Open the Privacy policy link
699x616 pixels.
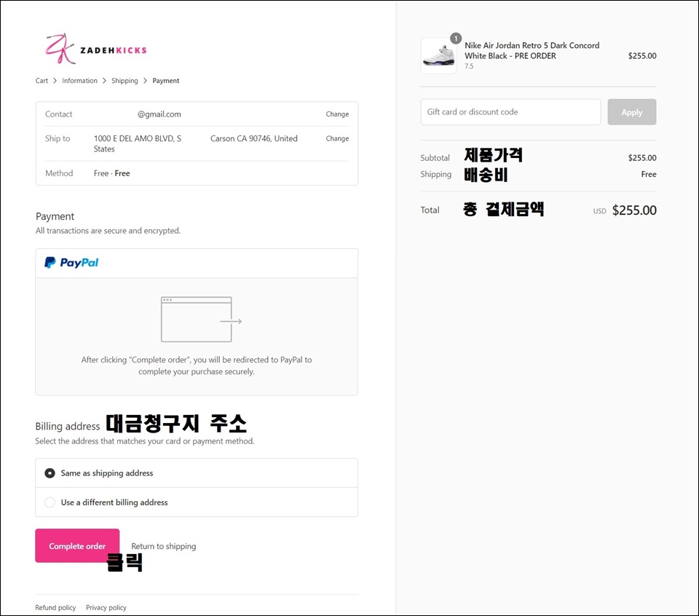(106, 607)
